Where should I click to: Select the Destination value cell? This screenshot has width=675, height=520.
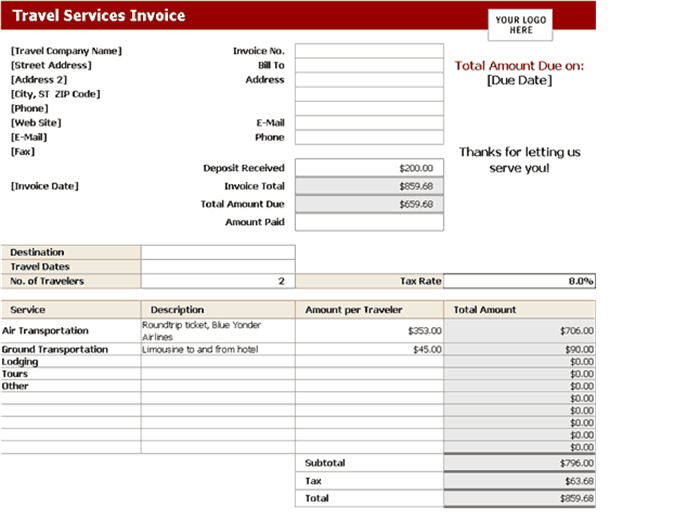[218, 253]
